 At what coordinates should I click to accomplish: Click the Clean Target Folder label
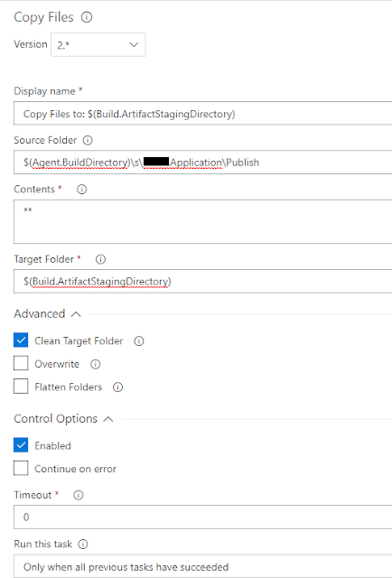pos(79,341)
